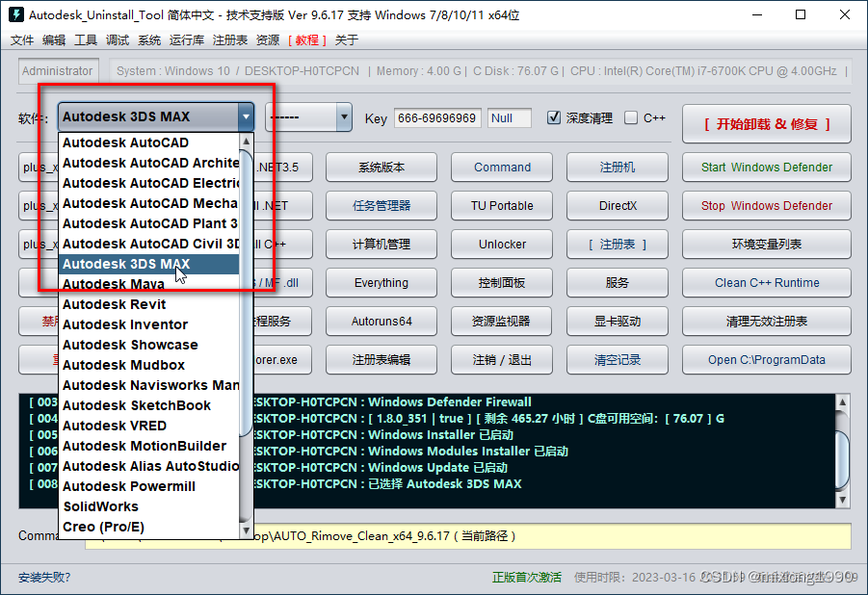Click the app lightning icon in title bar
The image size is (868, 595).
pyautogui.click(x=16, y=14)
